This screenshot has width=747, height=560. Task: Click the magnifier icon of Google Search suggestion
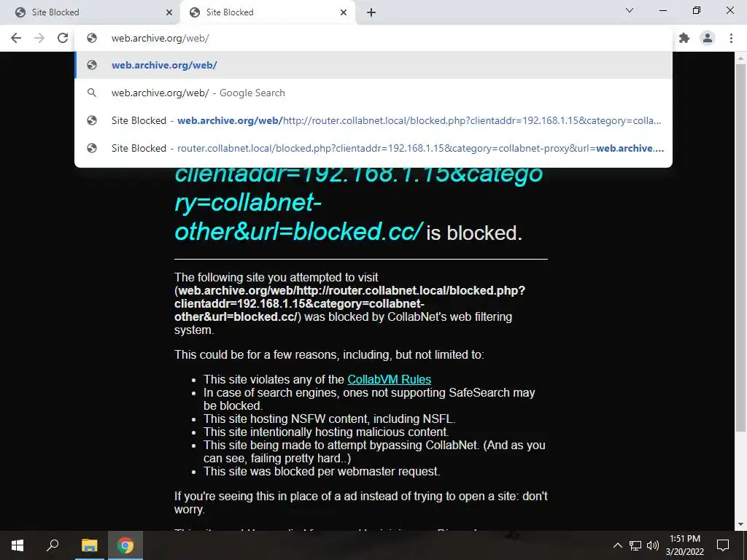[92, 93]
